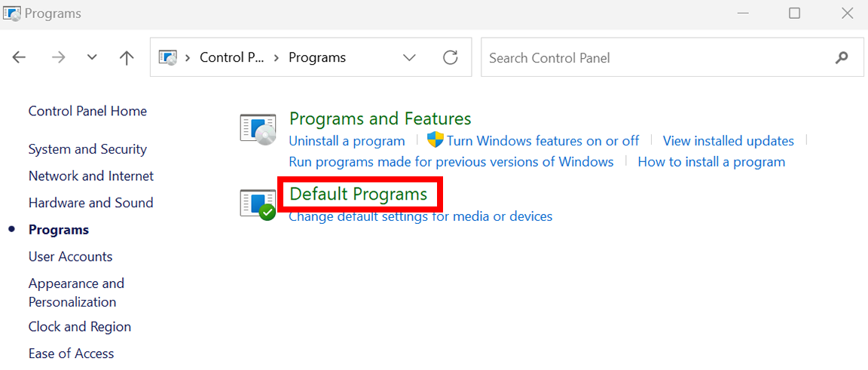
Task: Click inside the Search Control Panel box
Action: 659,57
